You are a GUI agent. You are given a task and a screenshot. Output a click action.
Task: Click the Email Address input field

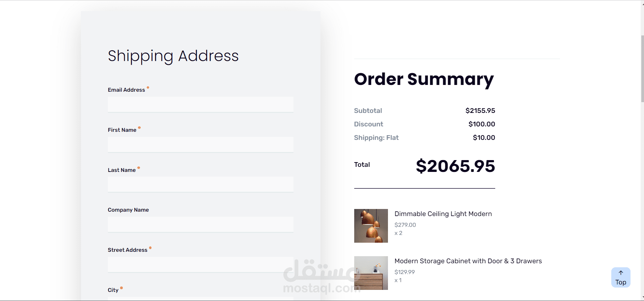200,104
